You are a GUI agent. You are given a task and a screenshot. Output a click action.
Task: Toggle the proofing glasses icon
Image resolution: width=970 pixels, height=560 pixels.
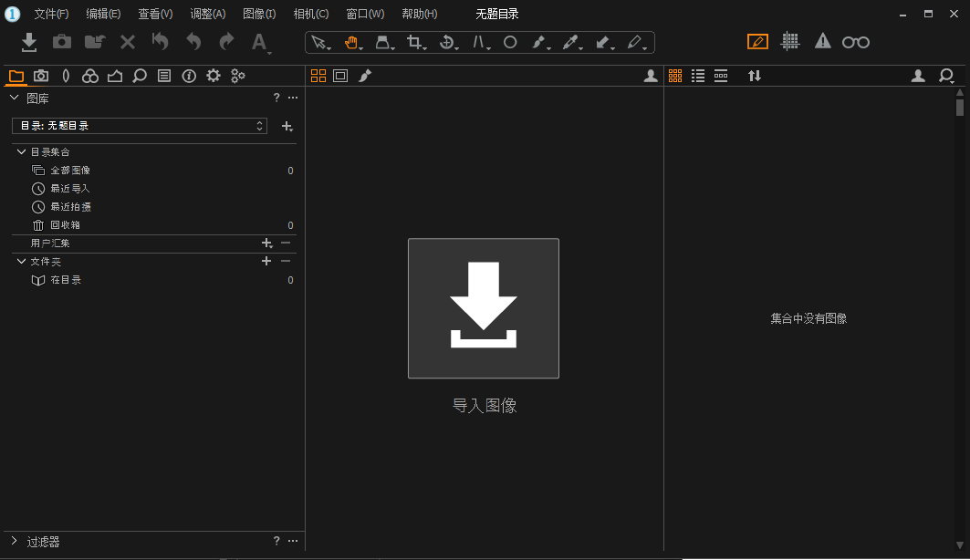(x=856, y=42)
